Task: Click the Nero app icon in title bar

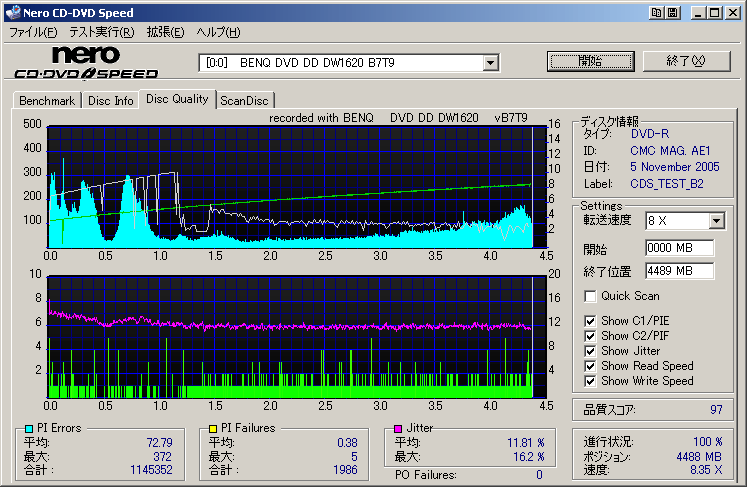Action: 13,12
